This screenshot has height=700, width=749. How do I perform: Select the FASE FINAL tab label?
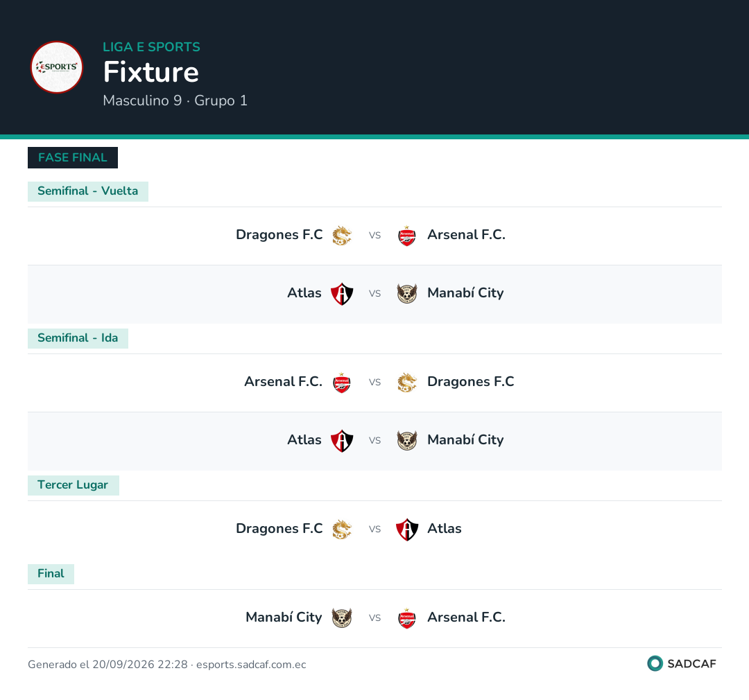click(73, 157)
